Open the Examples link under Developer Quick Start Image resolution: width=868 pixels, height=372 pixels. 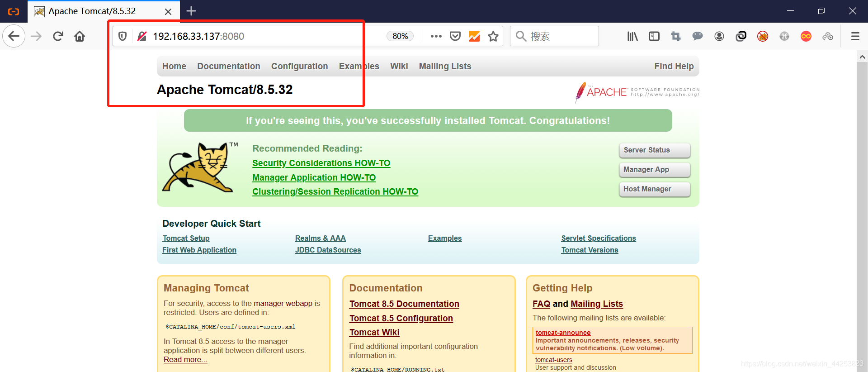pyautogui.click(x=445, y=238)
